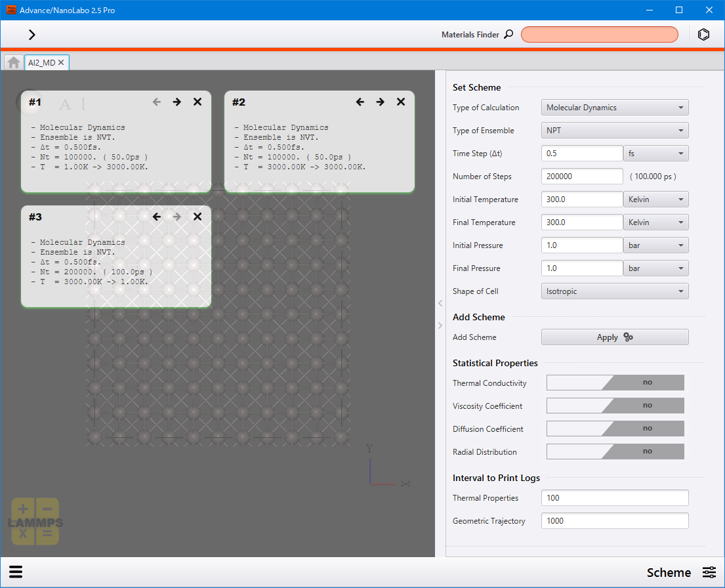Change Final Pressure unit dropdown
The height and width of the screenshot is (588, 725).
[x=655, y=268]
